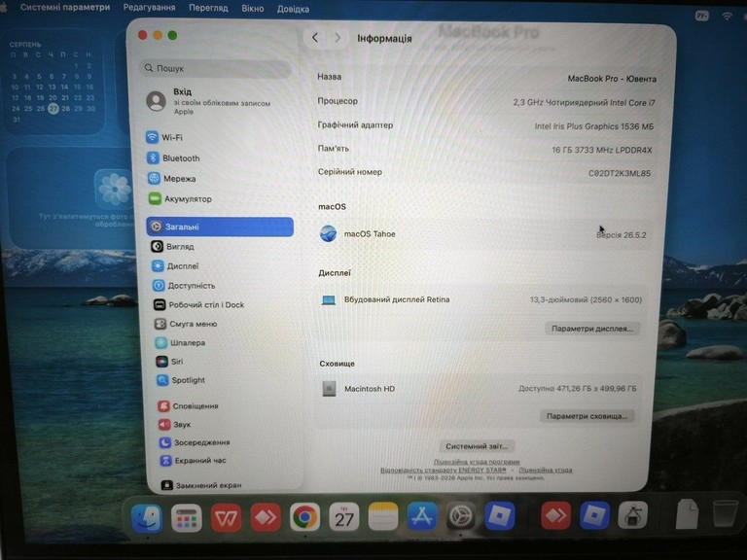Open Перегляд menu
The height and width of the screenshot is (560, 747).
[x=208, y=8]
